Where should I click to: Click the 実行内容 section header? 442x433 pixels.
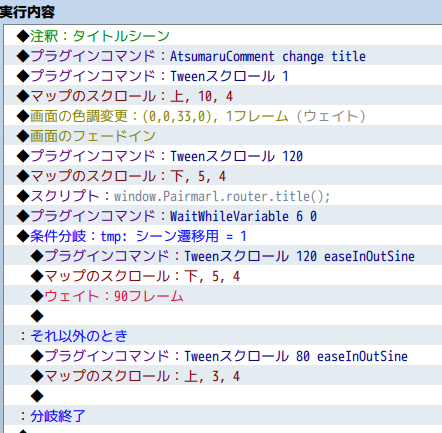pos(27,12)
